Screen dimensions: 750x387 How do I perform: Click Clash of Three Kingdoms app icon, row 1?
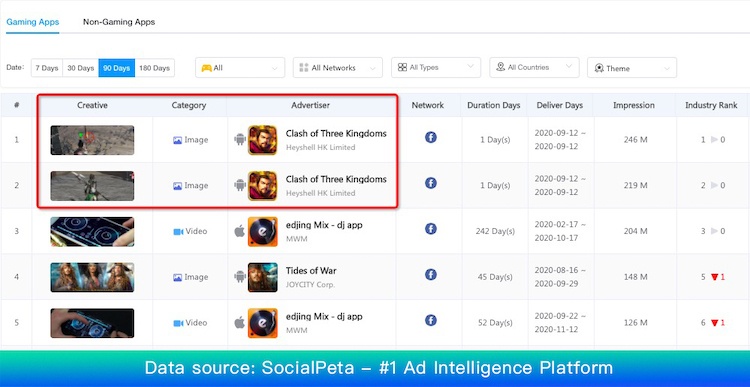[x=263, y=140]
